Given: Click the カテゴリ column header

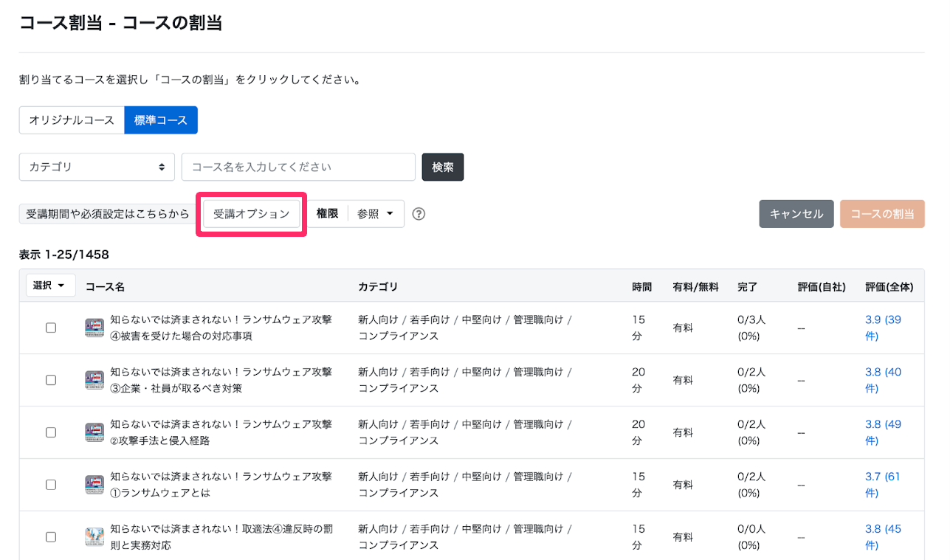Looking at the screenshot, I should tap(378, 286).
